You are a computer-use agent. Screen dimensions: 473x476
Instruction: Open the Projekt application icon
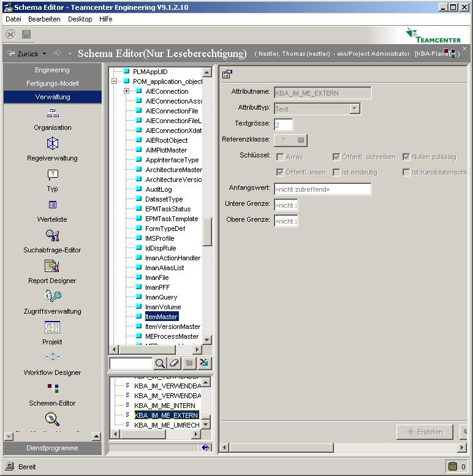(x=52, y=327)
